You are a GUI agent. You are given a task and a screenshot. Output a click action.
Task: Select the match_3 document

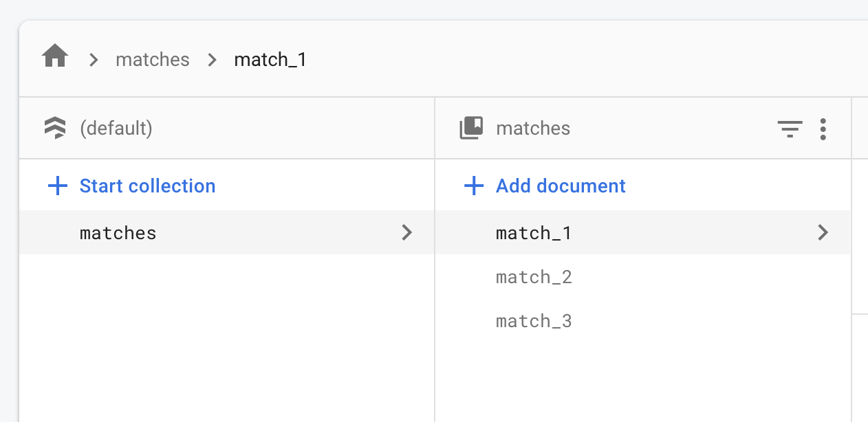(x=534, y=320)
